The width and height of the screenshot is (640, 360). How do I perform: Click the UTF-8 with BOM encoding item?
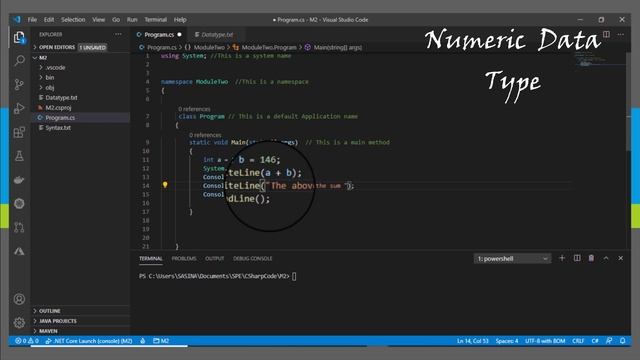click(x=545, y=341)
